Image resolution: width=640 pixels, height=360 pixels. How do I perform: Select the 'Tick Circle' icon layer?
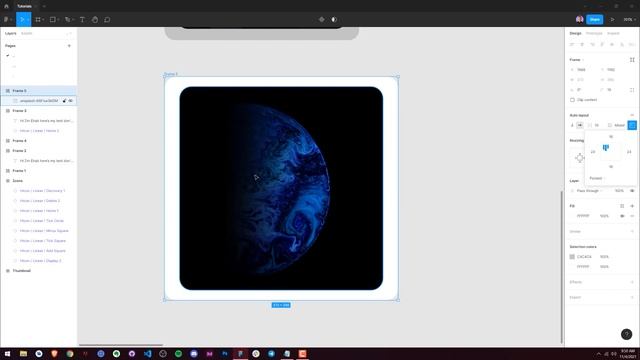click(x=38, y=220)
